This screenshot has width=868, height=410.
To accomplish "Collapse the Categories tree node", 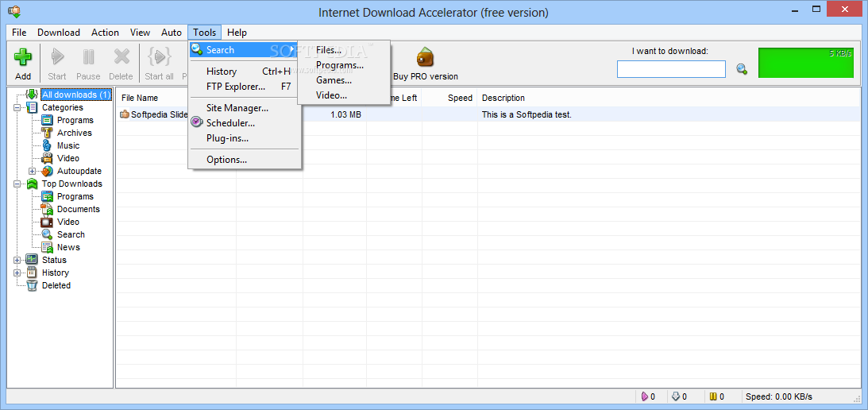I will [17, 107].
